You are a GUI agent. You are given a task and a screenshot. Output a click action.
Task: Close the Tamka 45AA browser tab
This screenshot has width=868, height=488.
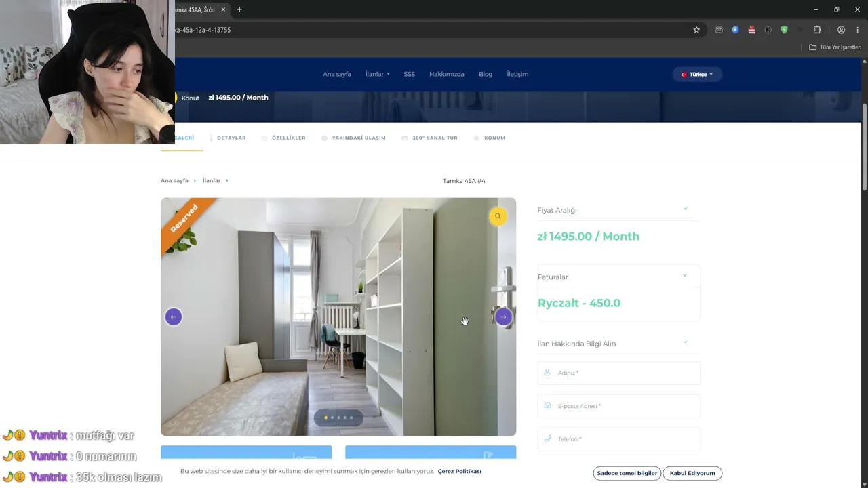point(223,9)
